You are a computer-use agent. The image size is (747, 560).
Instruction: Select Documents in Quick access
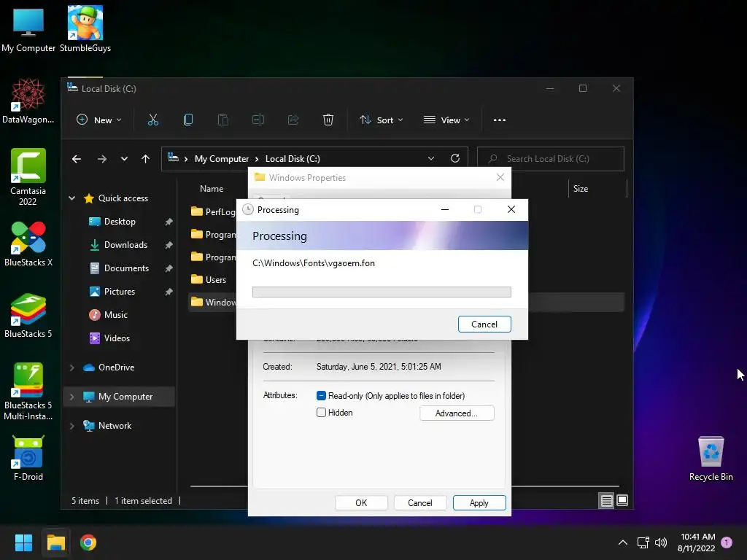(126, 268)
